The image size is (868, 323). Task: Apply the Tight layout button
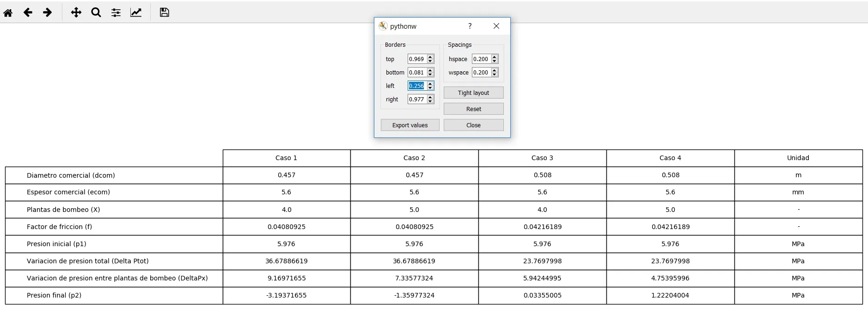[474, 93]
